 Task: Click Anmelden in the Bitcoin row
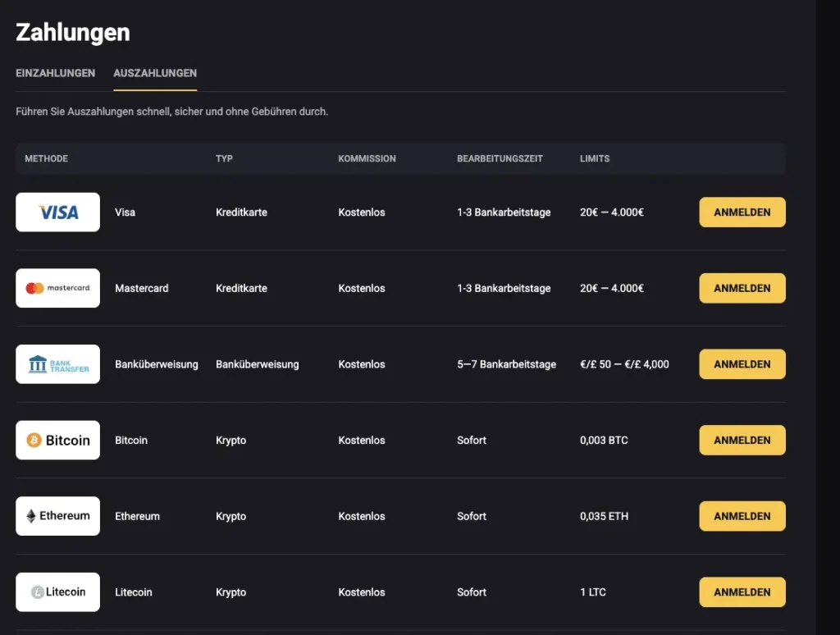pyautogui.click(x=742, y=440)
